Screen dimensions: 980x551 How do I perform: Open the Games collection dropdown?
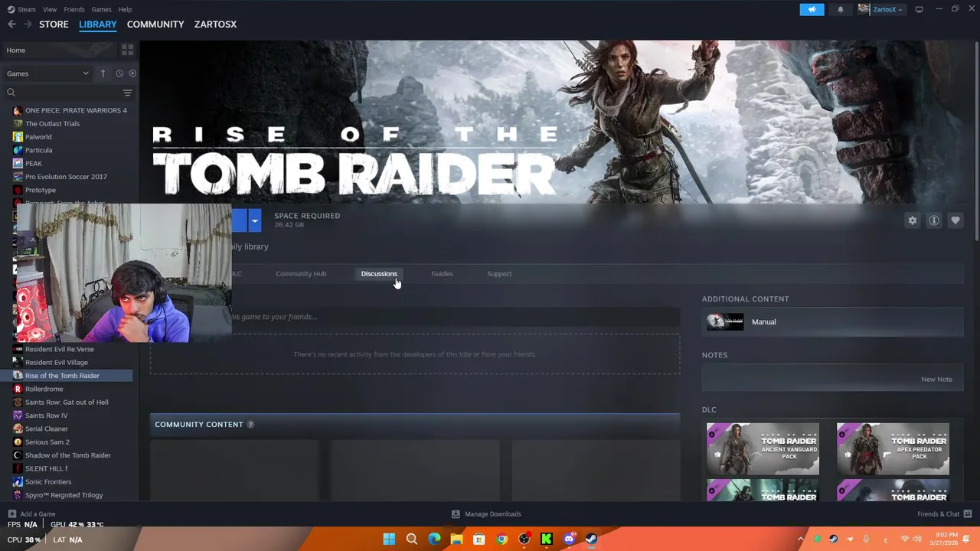coord(47,73)
